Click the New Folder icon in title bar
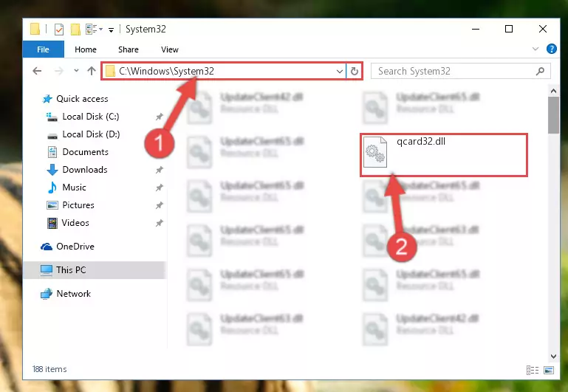 click(x=75, y=30)
